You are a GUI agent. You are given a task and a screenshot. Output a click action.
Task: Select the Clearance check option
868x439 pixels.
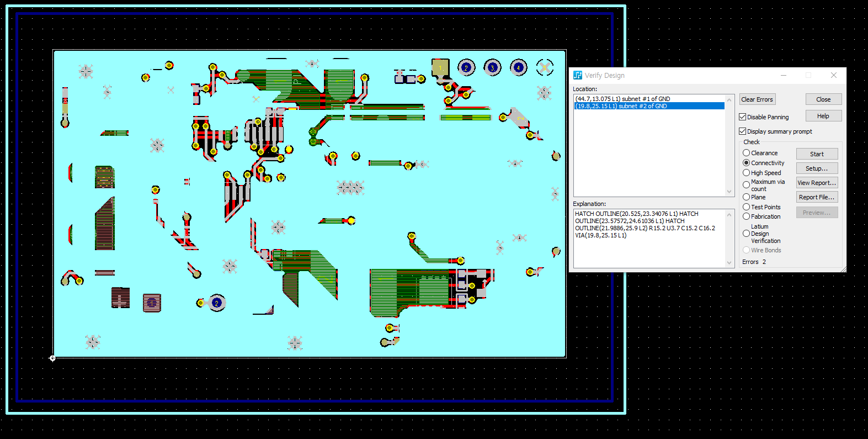click(x=747, y=153)
